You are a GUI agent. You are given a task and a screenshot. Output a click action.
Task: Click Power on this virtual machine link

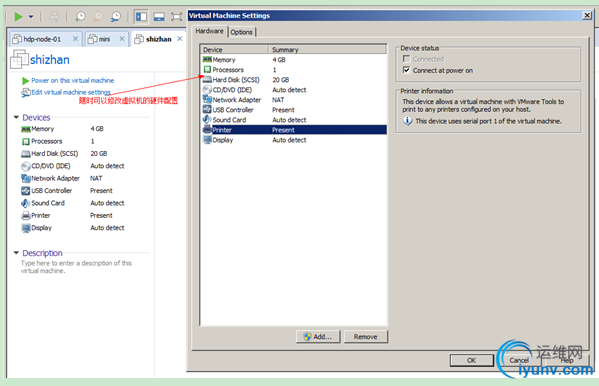coord(72,81)
